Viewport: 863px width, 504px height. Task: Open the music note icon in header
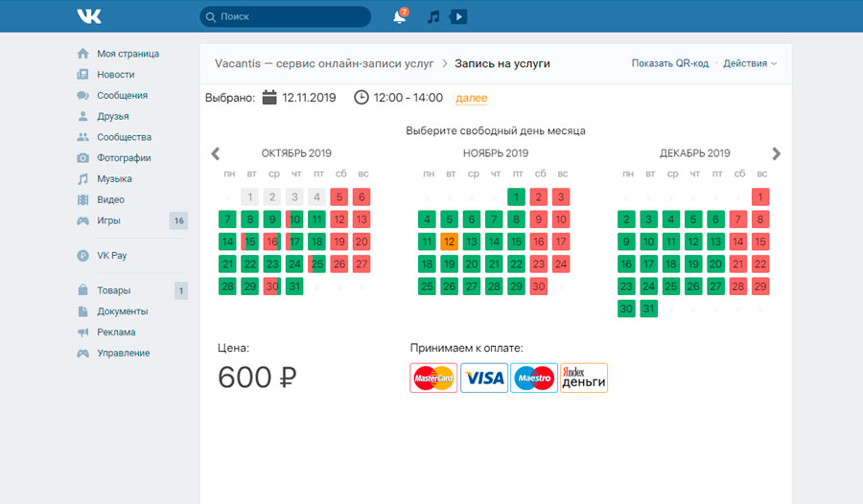[433, 16]
